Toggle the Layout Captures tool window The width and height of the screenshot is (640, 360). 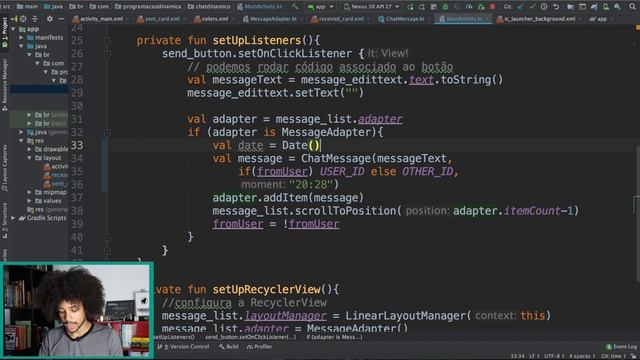[x=4, y=168]
